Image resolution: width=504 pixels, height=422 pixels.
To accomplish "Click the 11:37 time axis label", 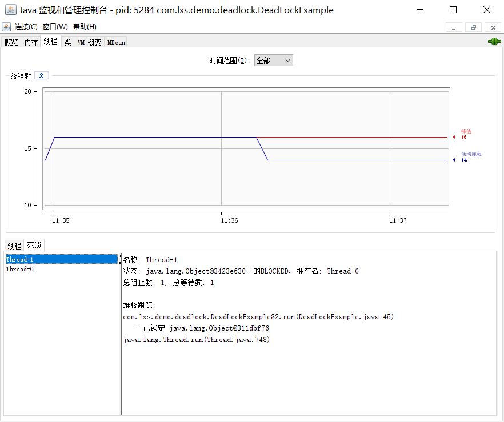I will 398,220.
